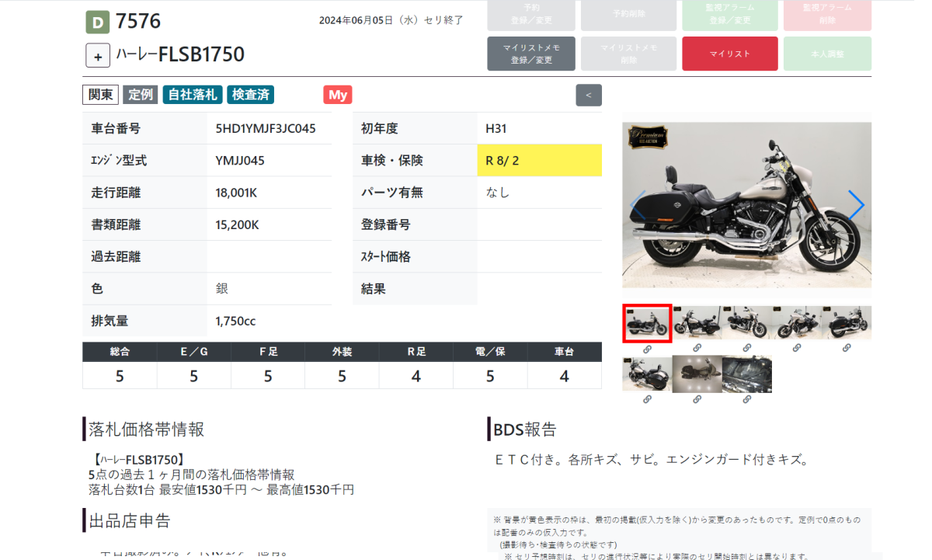Click the 総合 score header
The width and height of the screenshot is (932, 560).
(120, 352)
